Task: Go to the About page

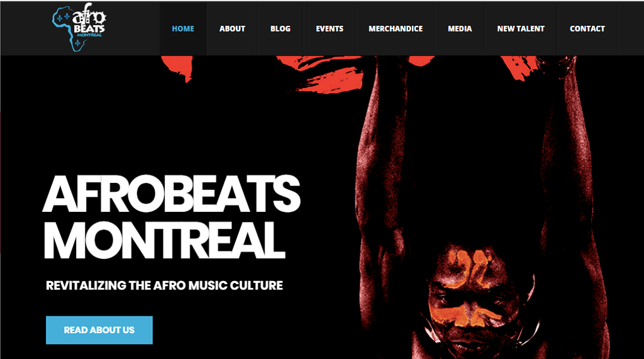Action: [232, 29]
